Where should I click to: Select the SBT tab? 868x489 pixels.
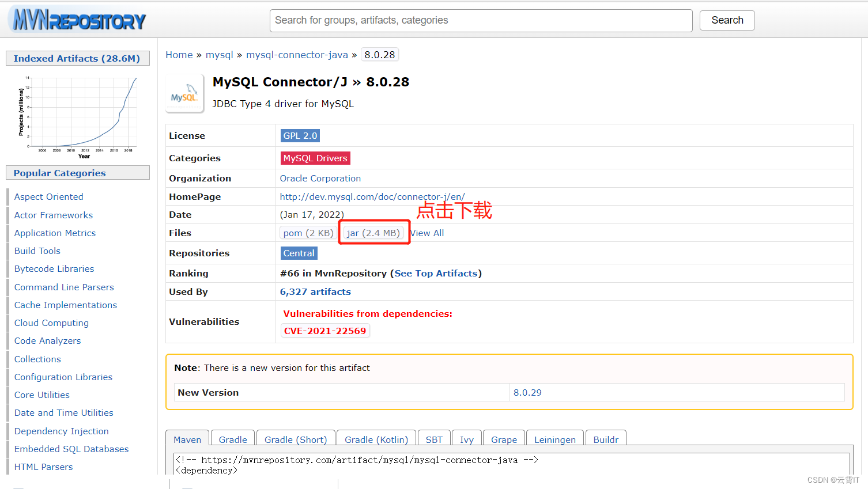434,439
